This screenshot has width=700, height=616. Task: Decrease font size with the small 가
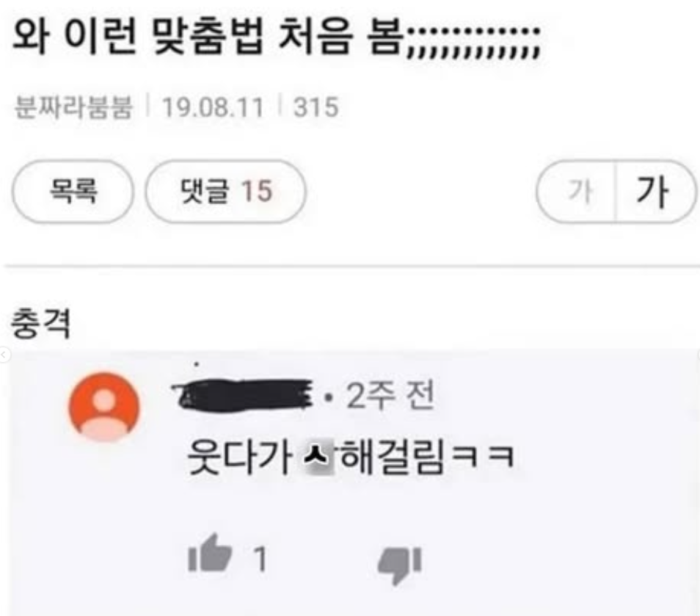tap(580, 191)
